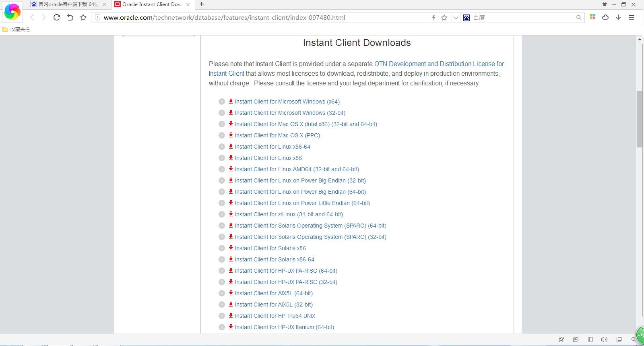Click the colorful browser logo icon
Screen dimensions: 644x346
[12, 12]
